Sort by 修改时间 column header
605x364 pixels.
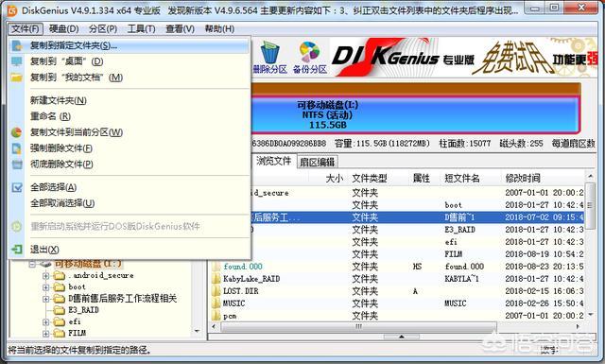click(523, 179)
